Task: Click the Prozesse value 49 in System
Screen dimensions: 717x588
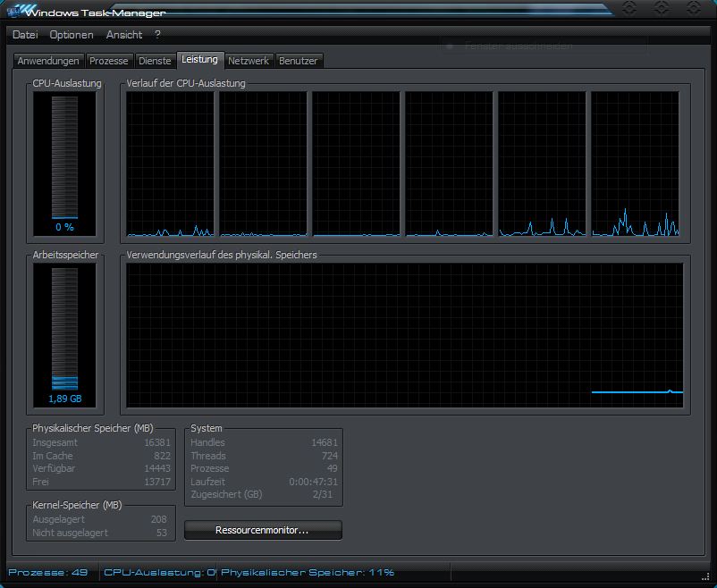Action: pyautogui.click(x=333, y=468)
